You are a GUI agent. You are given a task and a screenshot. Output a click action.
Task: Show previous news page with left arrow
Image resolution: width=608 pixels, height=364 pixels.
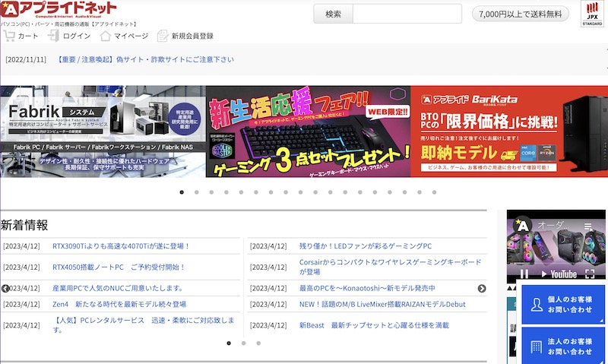[x=5, y=289]
